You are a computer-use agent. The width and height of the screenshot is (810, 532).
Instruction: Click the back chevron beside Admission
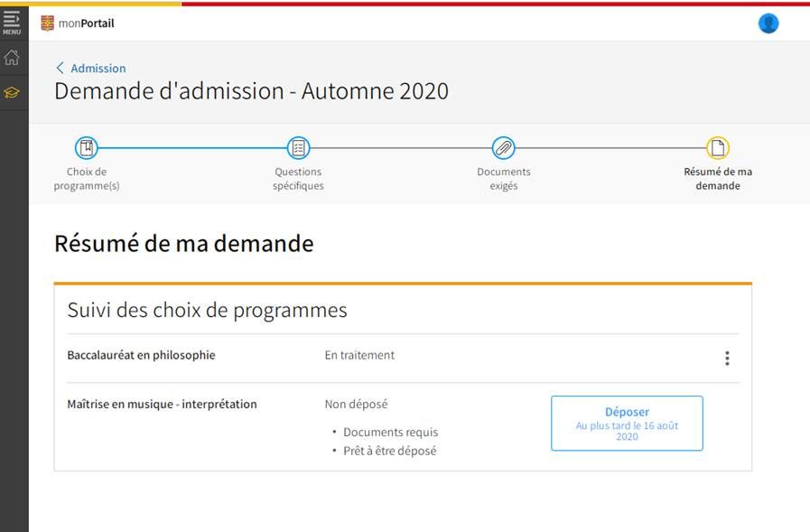[x=60, y=68]
